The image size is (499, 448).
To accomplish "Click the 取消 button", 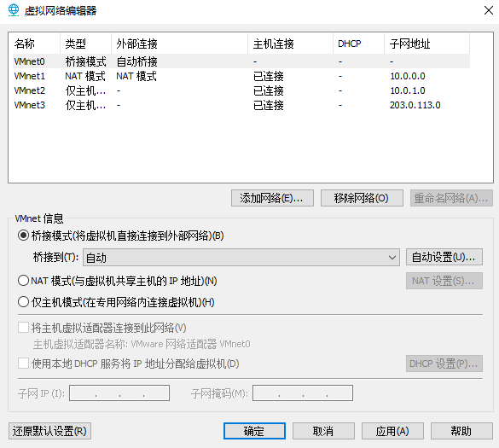I will tap(323, 431).
